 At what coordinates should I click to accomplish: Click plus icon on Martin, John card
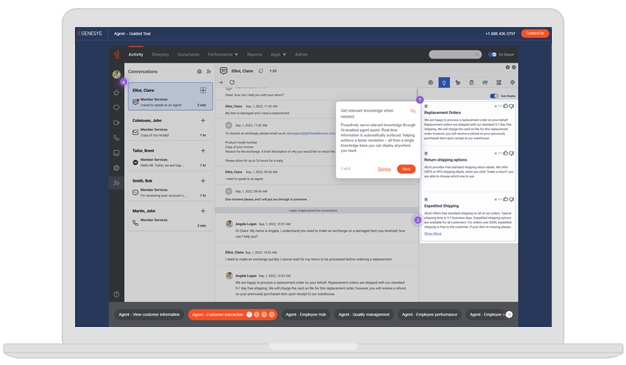(x=203, y=210)
